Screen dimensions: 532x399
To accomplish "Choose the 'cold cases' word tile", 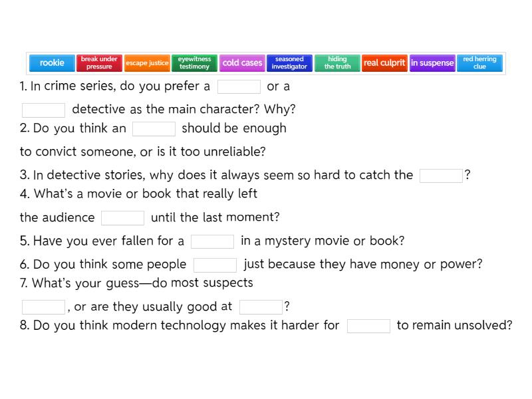I will (242, 63).
